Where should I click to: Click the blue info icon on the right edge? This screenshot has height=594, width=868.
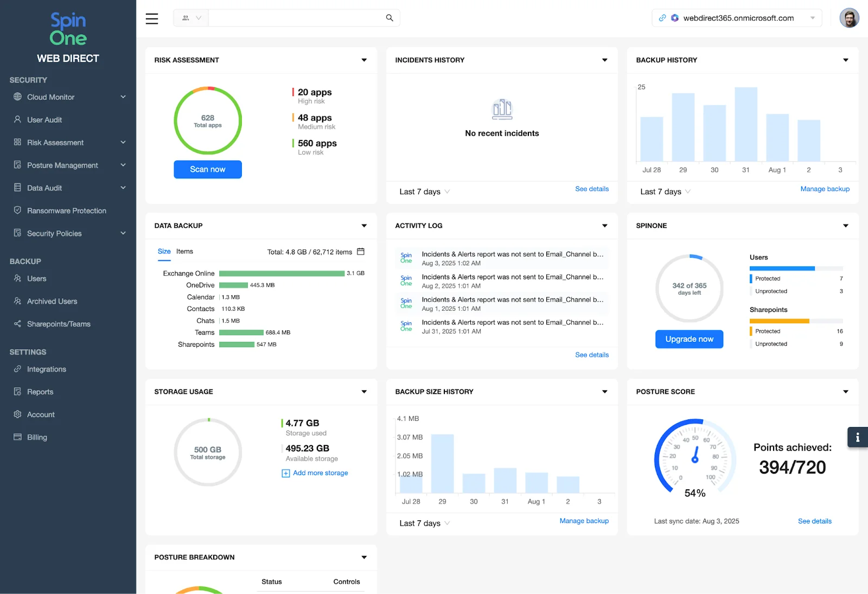point(857,437)
